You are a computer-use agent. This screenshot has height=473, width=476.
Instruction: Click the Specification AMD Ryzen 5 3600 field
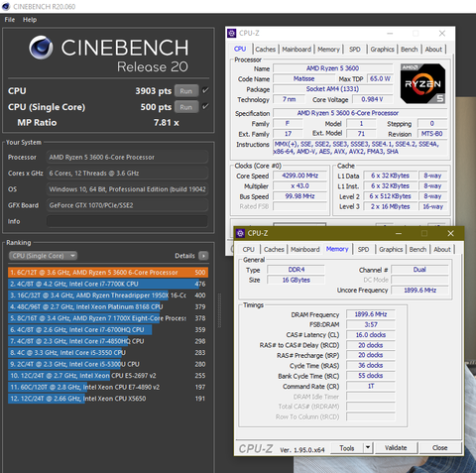coord(360,113)
